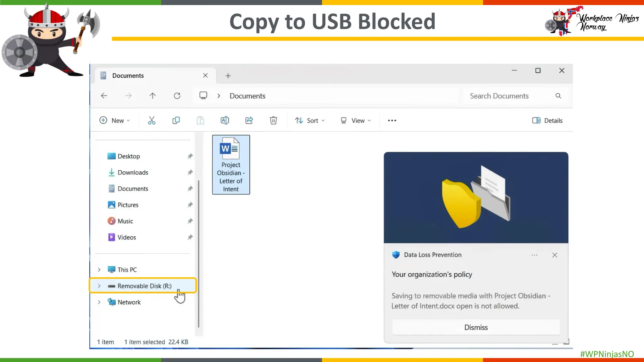The image size is (644, 362).
Task: Click the Share icon in toolbar
Action: pos(249,120)
